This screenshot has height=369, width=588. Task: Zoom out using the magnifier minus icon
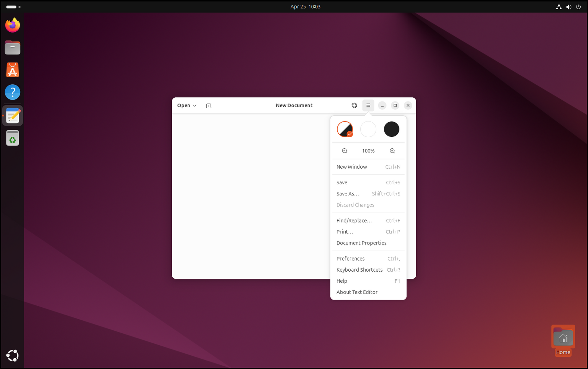tap(344, 151)
